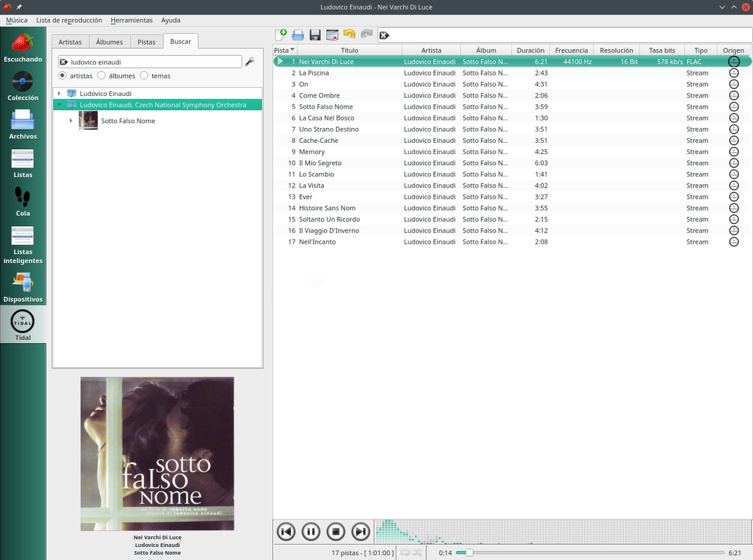Stop playback
Image resolution: width=753 pixels, height=560 pixels.
tap(336, 532)
